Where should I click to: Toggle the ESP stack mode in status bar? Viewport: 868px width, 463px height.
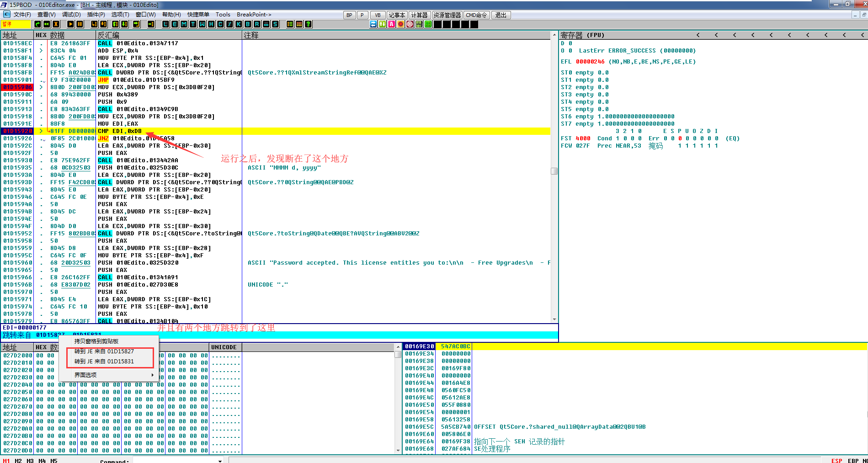pos(836,460)
